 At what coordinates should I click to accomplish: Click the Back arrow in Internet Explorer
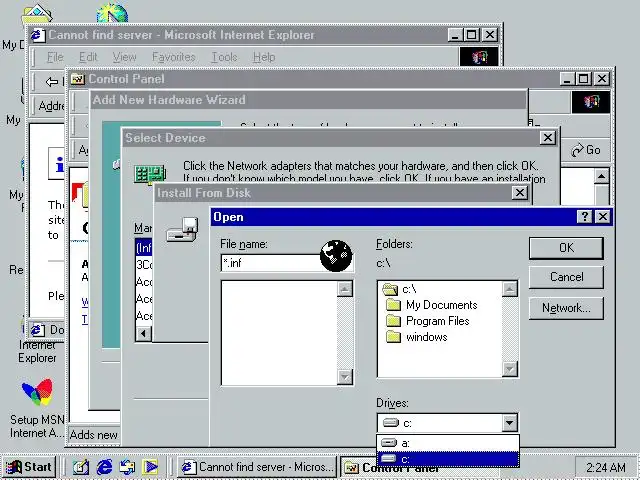point(52,82)
